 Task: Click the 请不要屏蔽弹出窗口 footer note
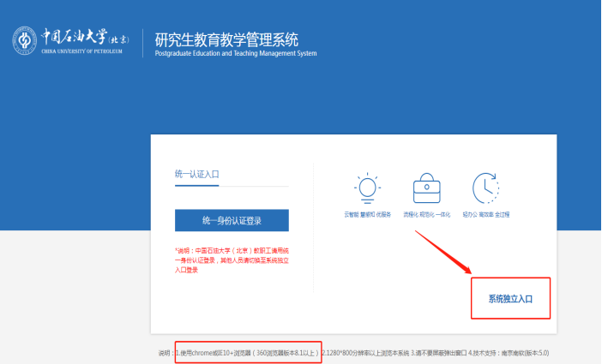(x=439, y=352)
